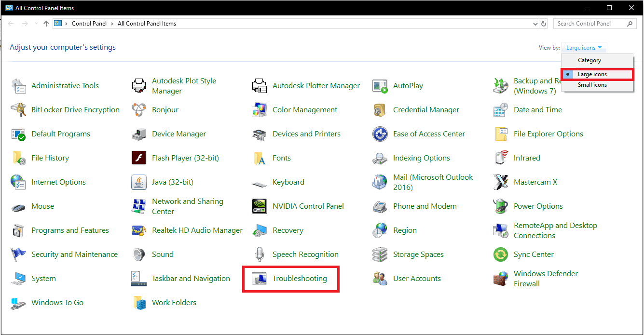Open the Infrared icon
Screen dimensions: 644x335
point(501,158)
